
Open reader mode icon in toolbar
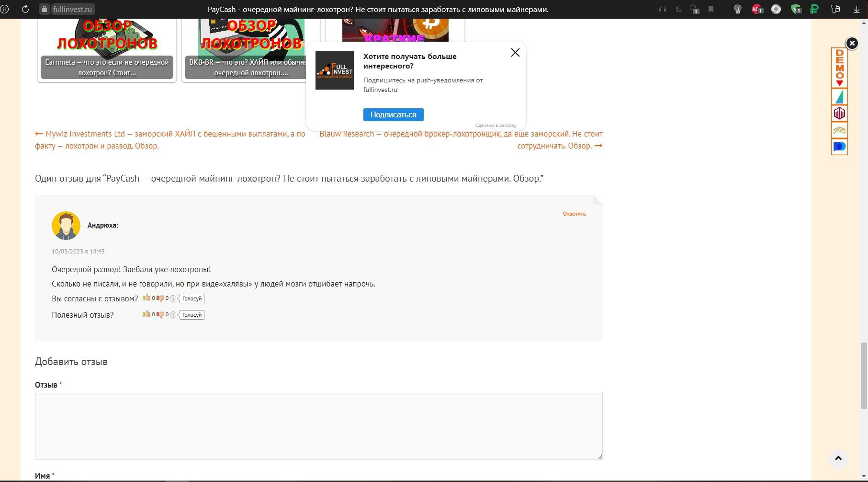(678, 9)
